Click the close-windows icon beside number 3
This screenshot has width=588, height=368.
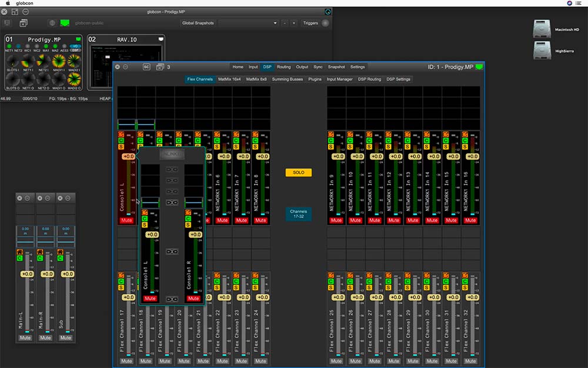click(160, 67)
